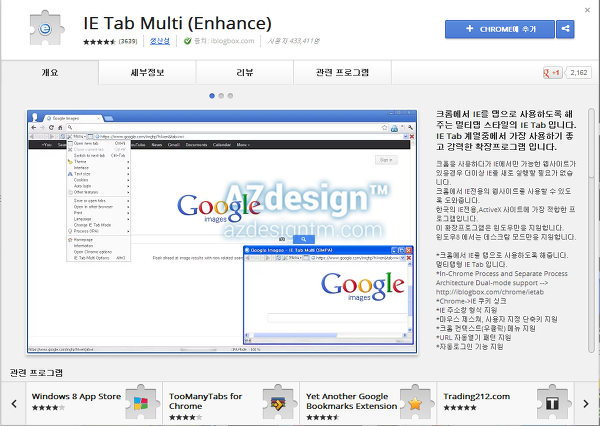
Task: Click the Trading212.com five-star rating
Action: (460, 408)
